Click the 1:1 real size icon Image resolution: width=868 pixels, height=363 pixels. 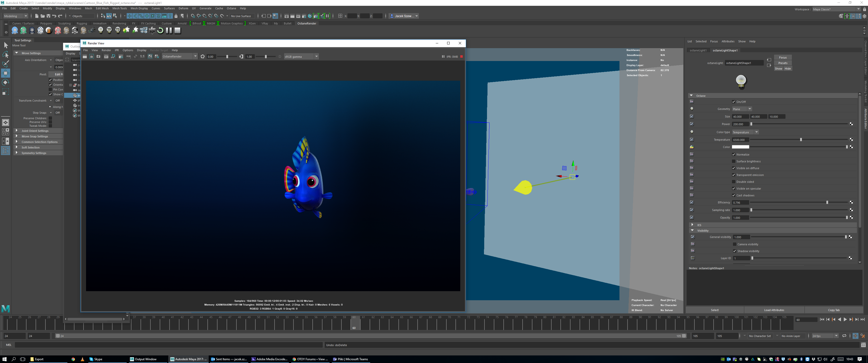(x=142, y=56)
